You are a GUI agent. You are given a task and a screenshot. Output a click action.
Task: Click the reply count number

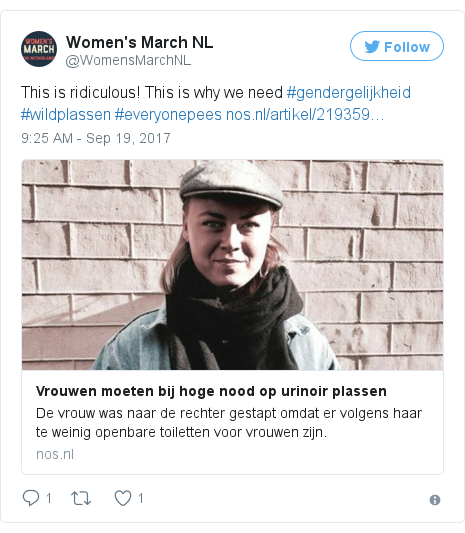point(49,499)
